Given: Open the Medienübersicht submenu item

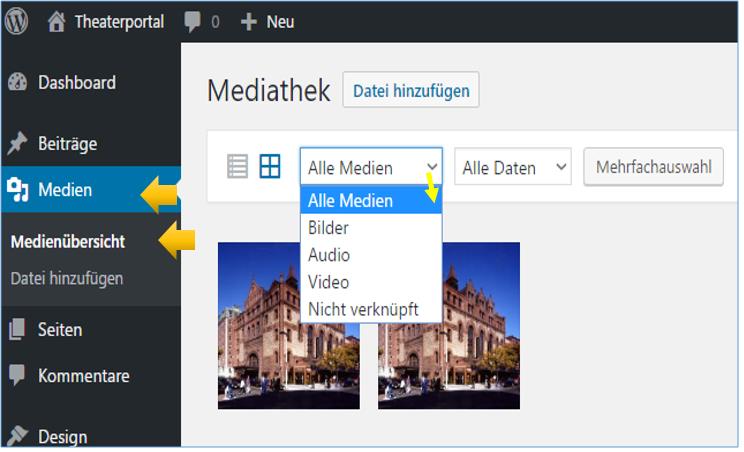Looking at the screenshot, I should tap(67, 241).
